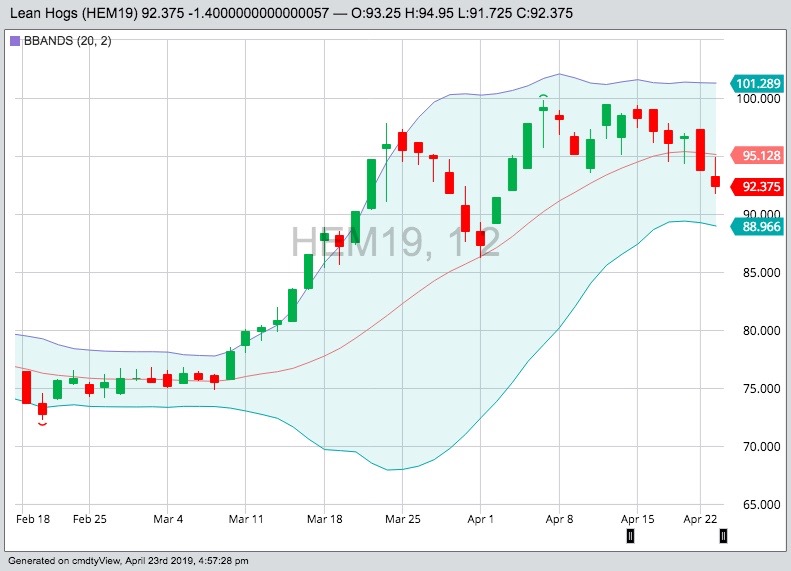Screen dimensions: 791x571
Task: Click the last red candlestick near Apr 22
Action: (x=716, y=181)
